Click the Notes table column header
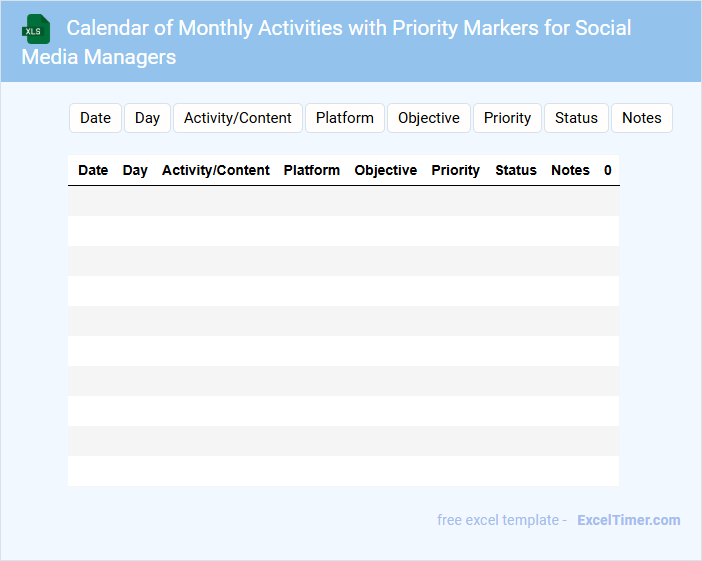This screenshot has height=561, width=702. (x=570, y=170)
